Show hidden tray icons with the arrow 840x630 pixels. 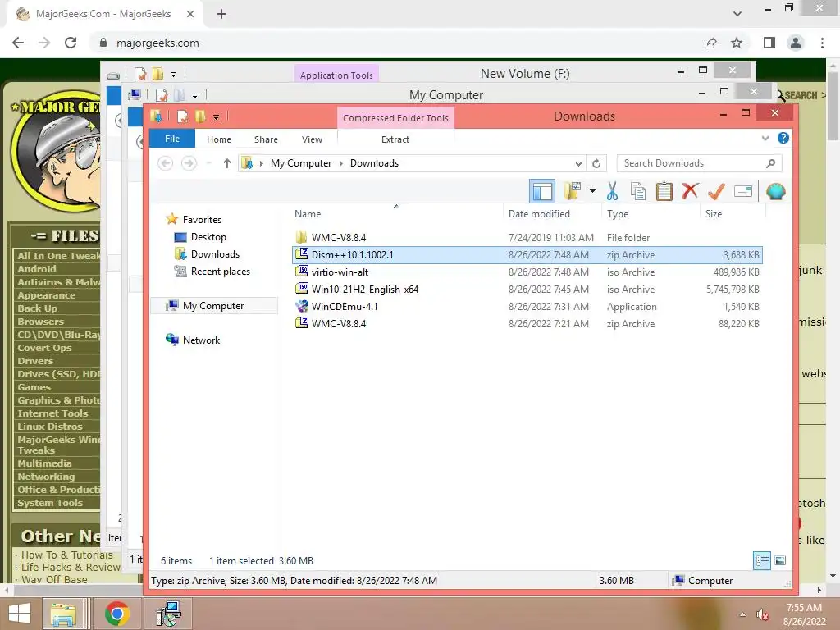(x=742, y=614)
